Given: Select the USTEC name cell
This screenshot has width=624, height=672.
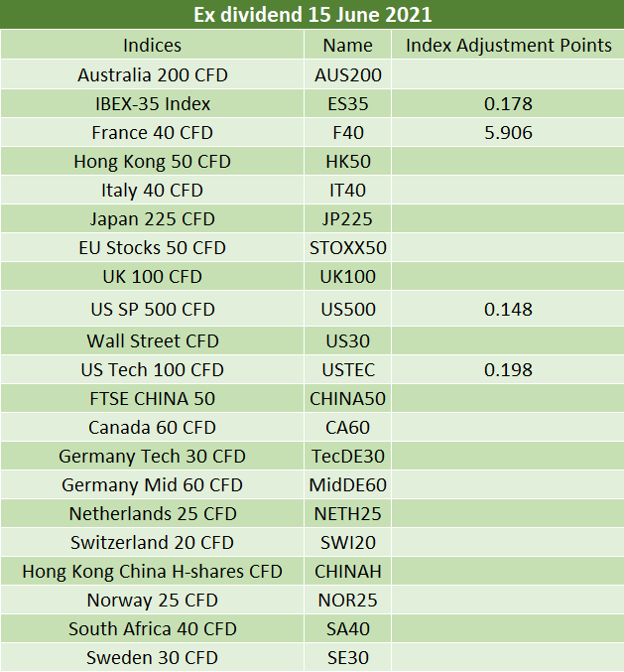Looking at the screenshot, I should pyautogui.click(x=348, y=369).
